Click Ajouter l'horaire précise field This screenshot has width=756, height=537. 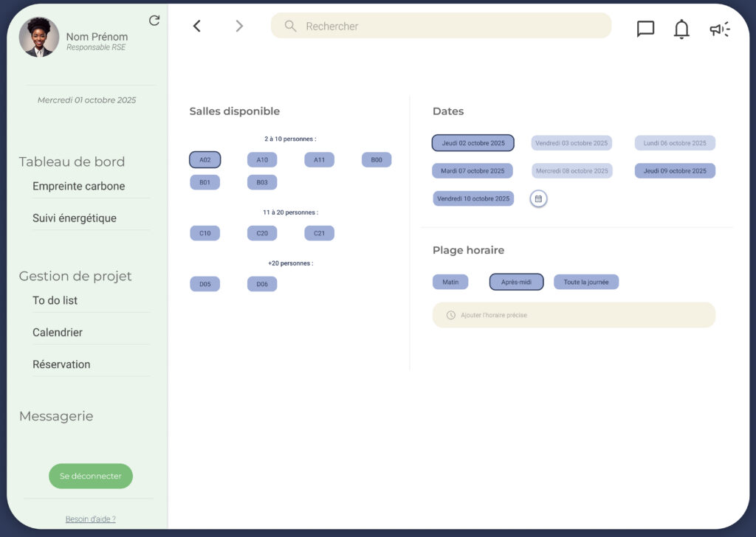(573, 315)
